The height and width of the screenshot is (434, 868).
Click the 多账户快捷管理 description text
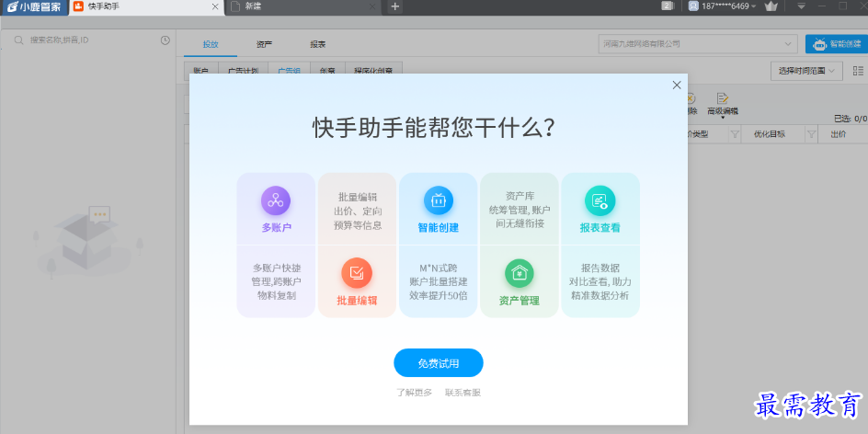click(x=276, y=281)
